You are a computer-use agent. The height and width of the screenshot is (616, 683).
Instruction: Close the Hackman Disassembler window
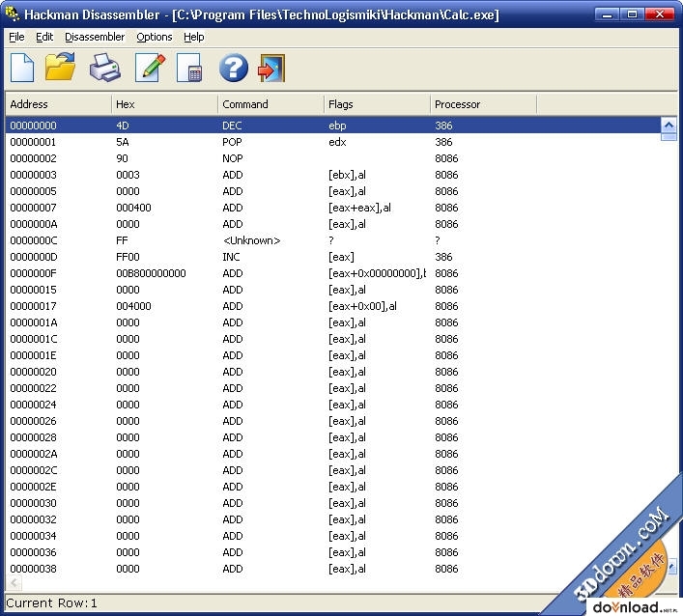point(660,14)
